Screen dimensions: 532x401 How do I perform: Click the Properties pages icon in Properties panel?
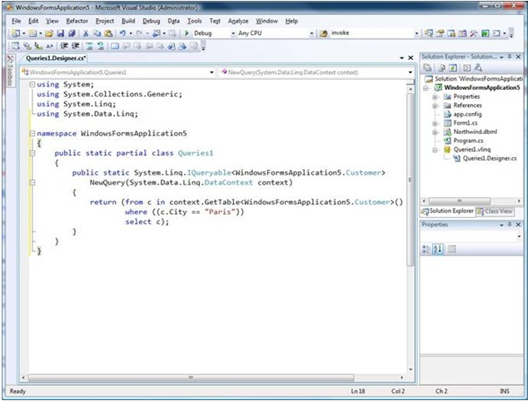tap(451, 250)
